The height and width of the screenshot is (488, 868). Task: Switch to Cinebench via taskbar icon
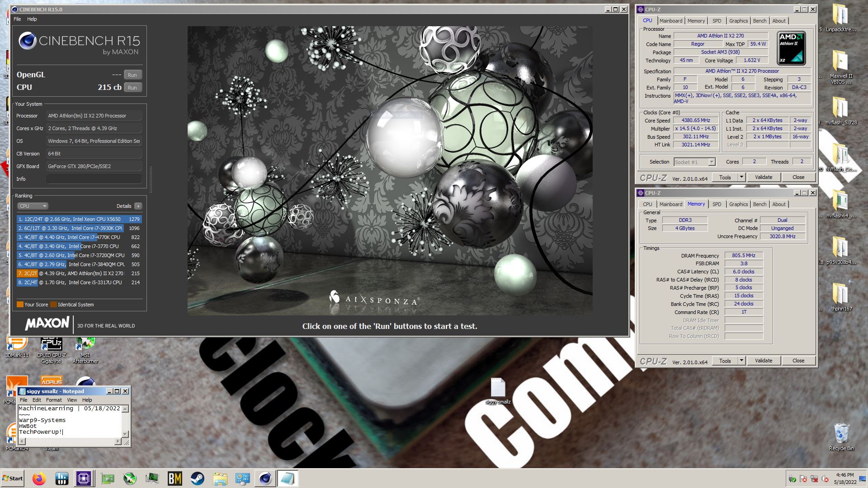tap(265, 479)
